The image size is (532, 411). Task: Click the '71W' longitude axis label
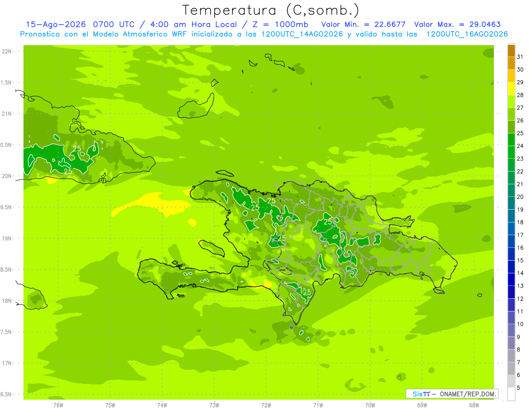tap(318, 405)
